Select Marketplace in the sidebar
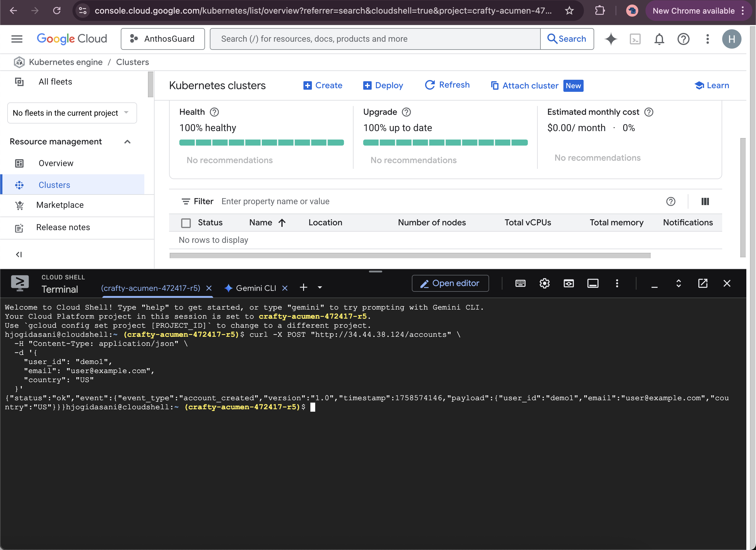Screen dimensions: 756x550 pyautogui.click(x=60, y=205)
